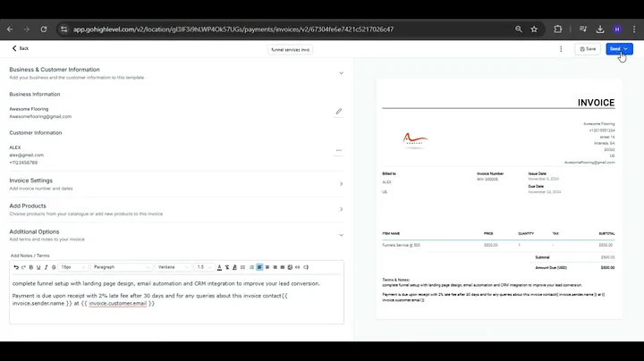
Task: Toggle left text alignment (highlighted)
Action: click(x=259, y=267)
